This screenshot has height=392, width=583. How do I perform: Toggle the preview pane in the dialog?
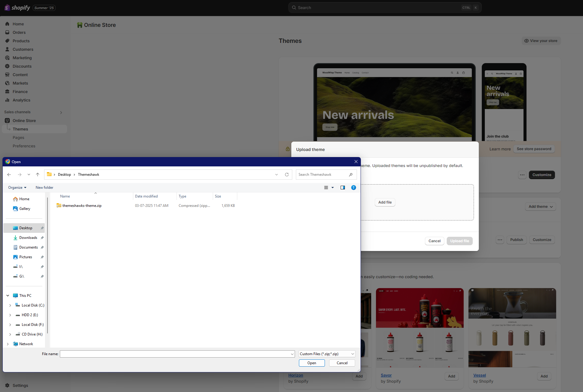(x=342, y=188)
